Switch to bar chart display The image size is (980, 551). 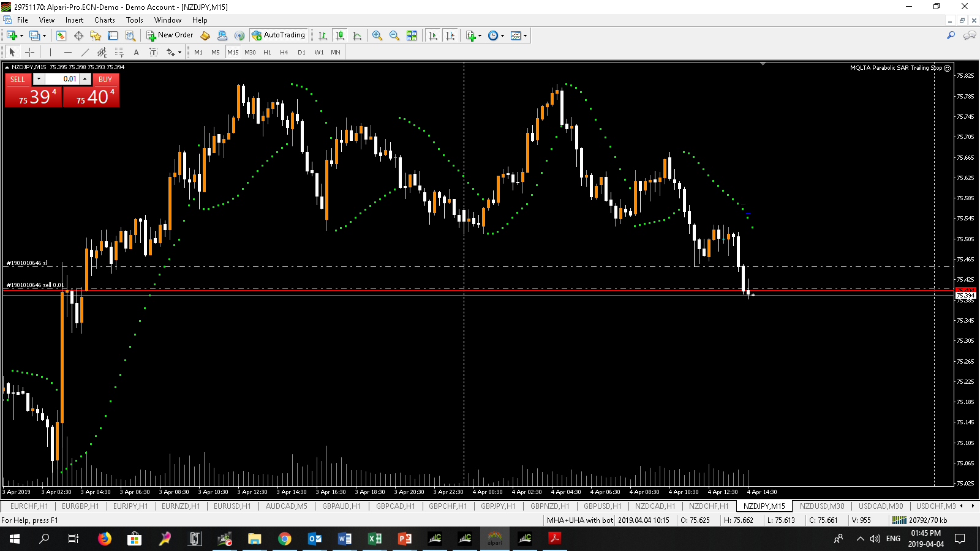(323, 36)
